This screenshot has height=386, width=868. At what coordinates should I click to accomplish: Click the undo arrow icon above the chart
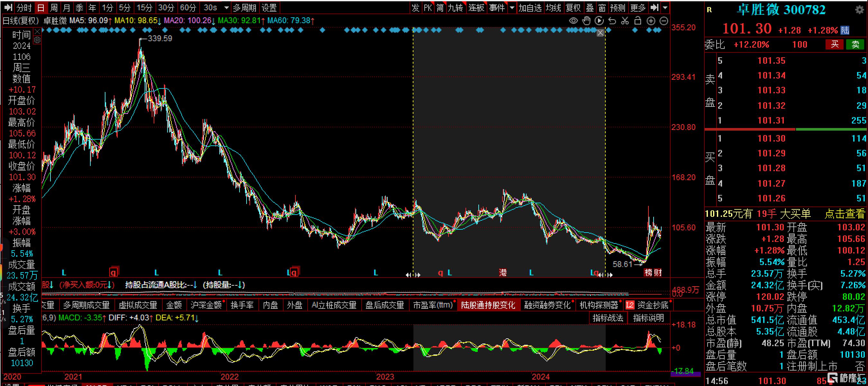pos(612,21)
